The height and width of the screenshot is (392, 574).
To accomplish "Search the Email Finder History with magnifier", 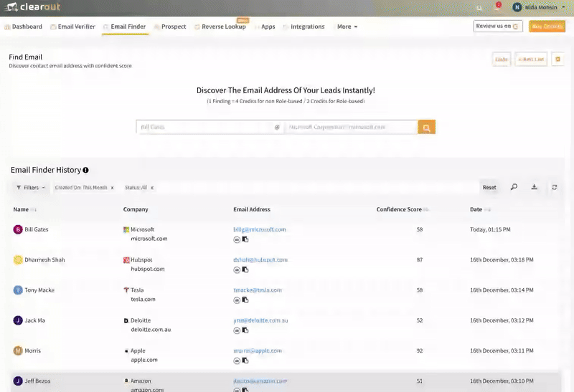I will tap(514, 187).
